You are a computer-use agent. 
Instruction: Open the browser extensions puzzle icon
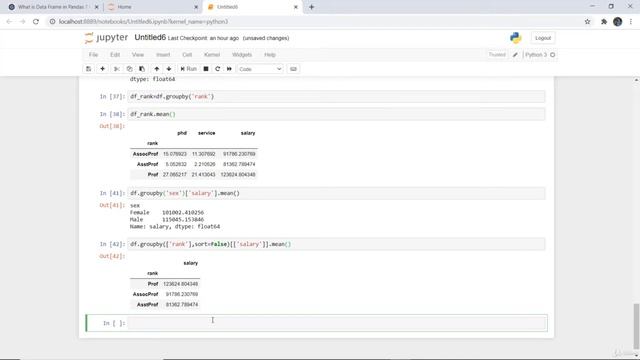point(604,22)
